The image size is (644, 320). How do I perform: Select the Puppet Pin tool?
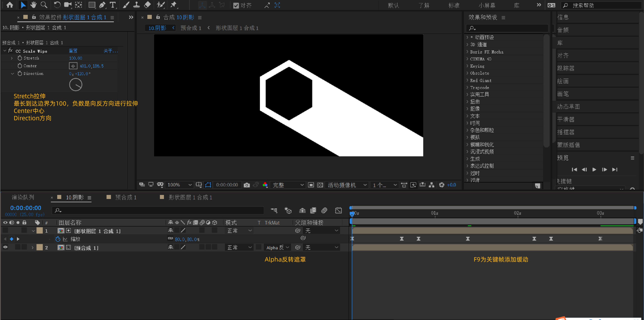pyautogui.click(x=174, y=5)
